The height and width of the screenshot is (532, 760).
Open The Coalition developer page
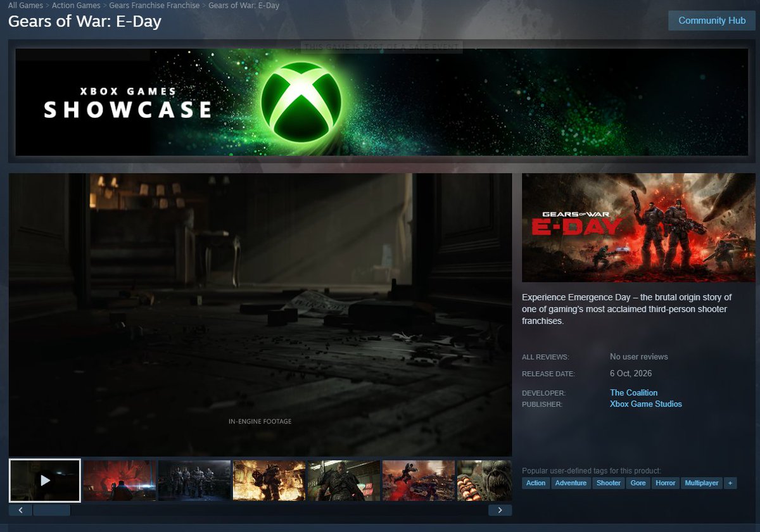pyautogui.click(x=633, y=393)
